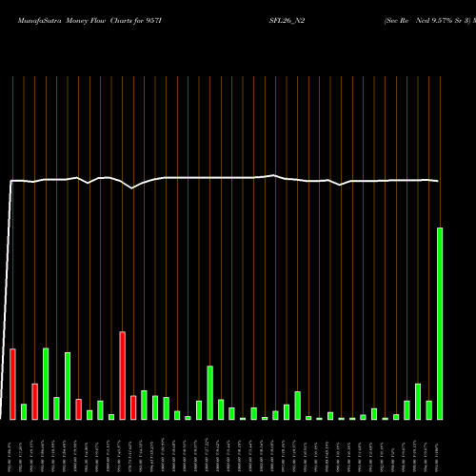476x476 pixels.
Task: Select the tall green bar in the chart's middle
Action: [210, 393]
